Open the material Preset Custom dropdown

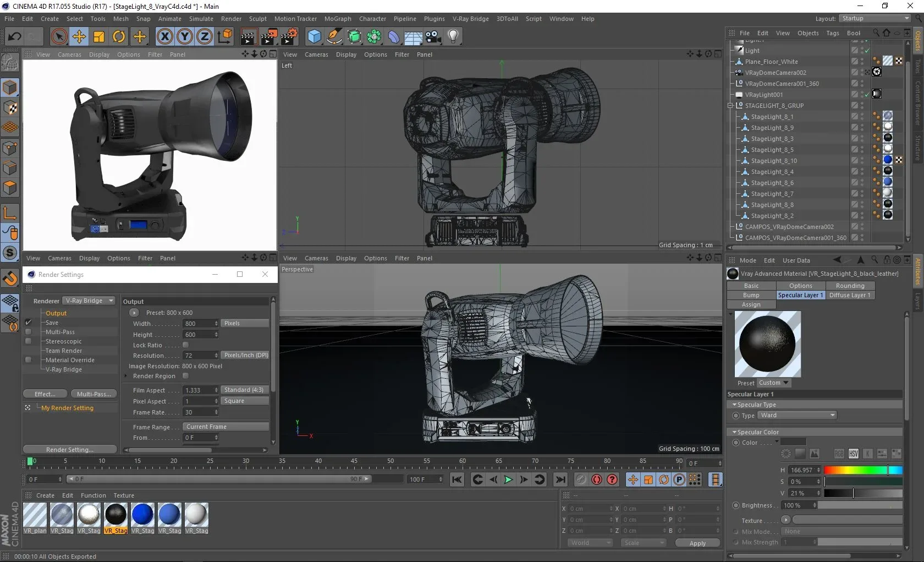[773, 383]
